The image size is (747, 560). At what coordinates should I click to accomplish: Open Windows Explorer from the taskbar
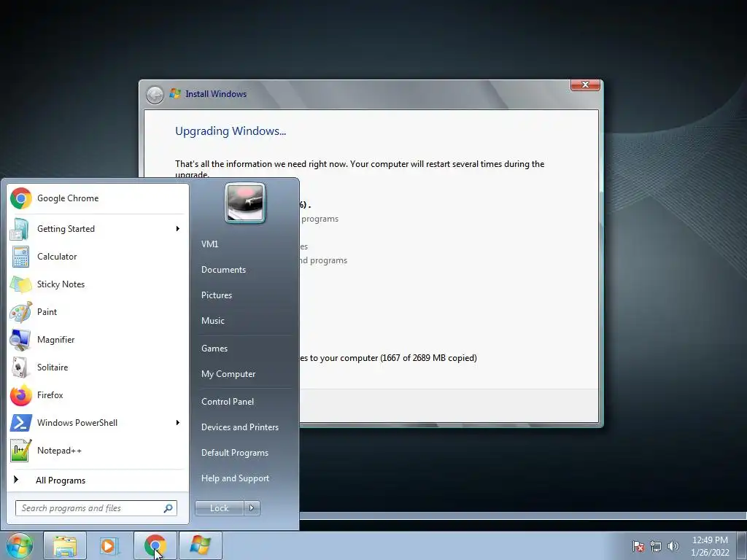(65, 545)
